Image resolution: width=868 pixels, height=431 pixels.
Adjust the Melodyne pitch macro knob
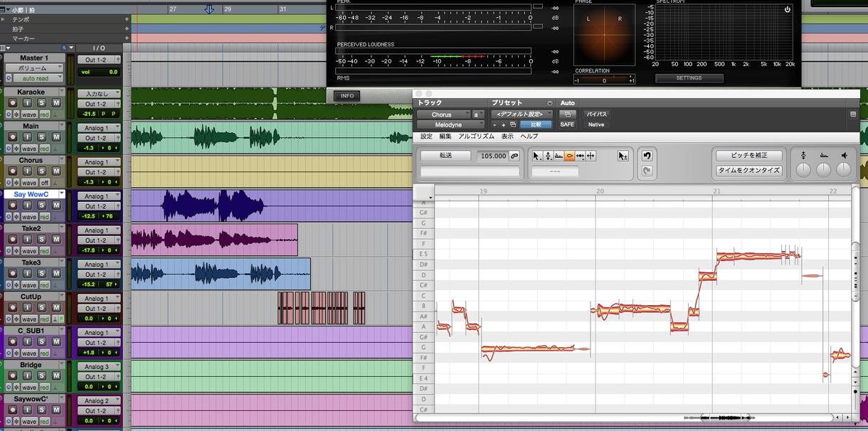click(803, 169)
